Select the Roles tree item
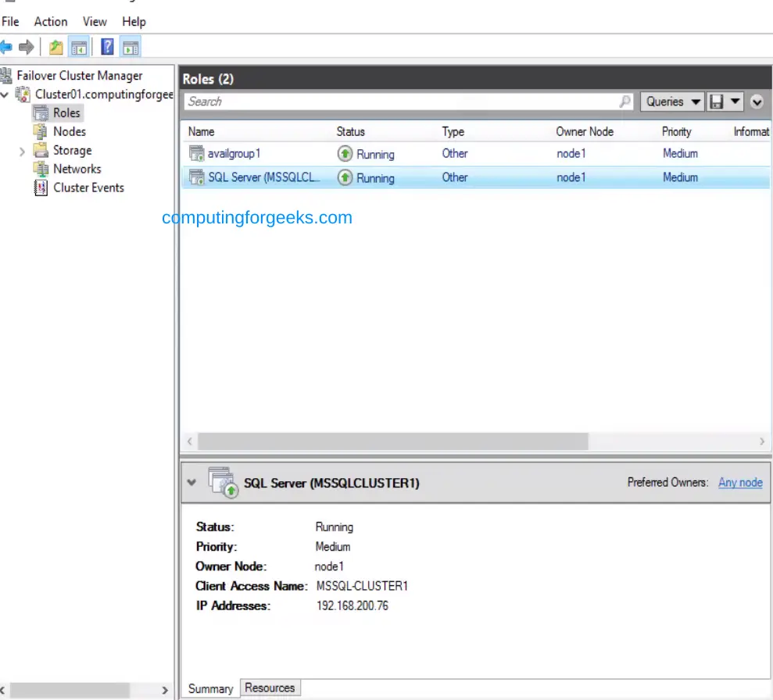Image resolution: width=773 pixels, height=700 pixels. point(66,112)
